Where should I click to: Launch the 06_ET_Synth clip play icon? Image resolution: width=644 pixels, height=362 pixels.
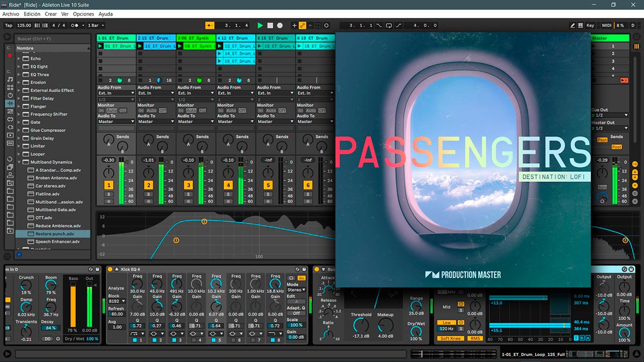180,46
